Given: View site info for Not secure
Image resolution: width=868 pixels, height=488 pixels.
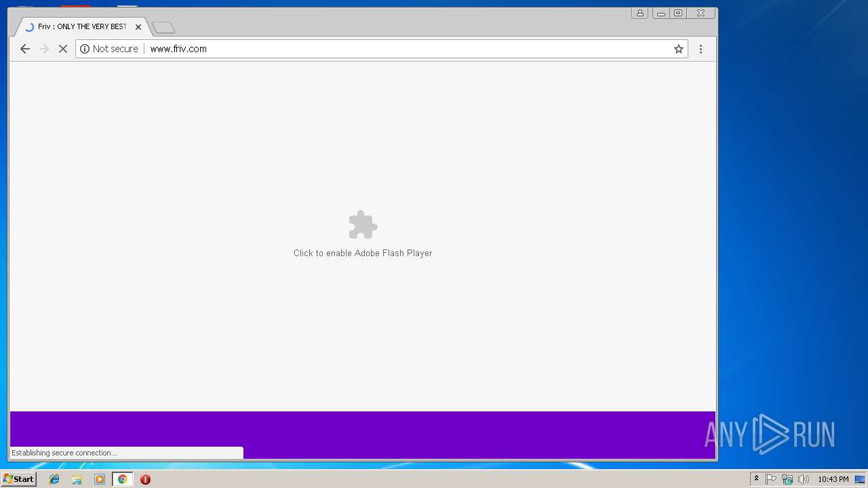Looking at the screenshot, I should [x=85, y=49].
